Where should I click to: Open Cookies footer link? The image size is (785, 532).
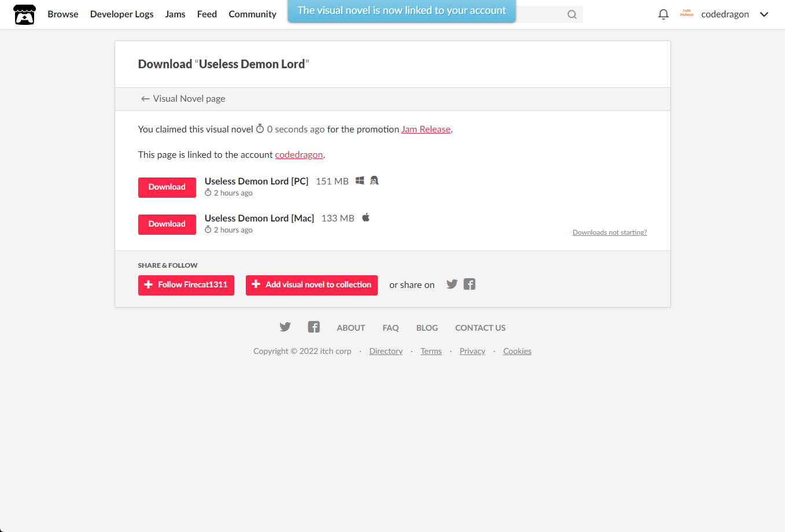pyautogui.click(x=517, y=351)
